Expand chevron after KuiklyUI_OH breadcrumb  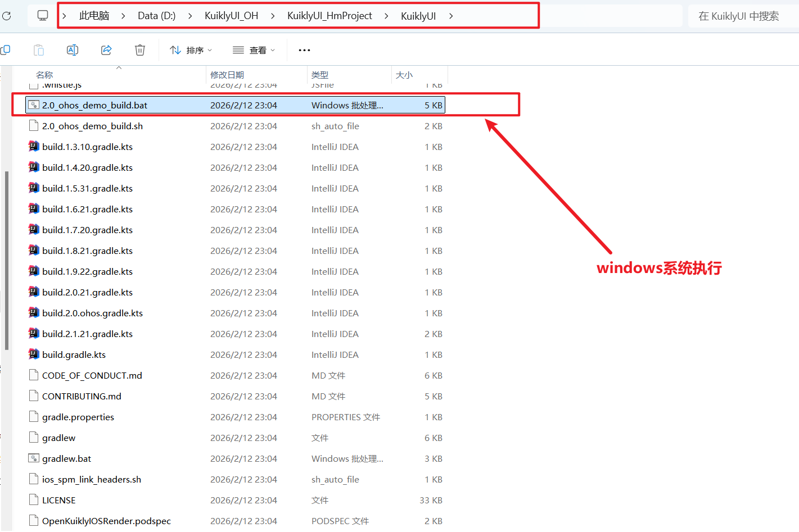pos(273,16)
